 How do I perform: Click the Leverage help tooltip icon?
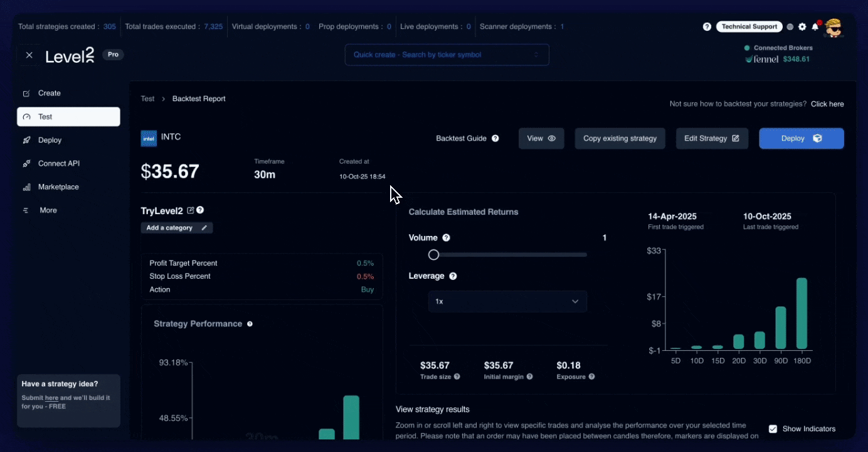453,276
